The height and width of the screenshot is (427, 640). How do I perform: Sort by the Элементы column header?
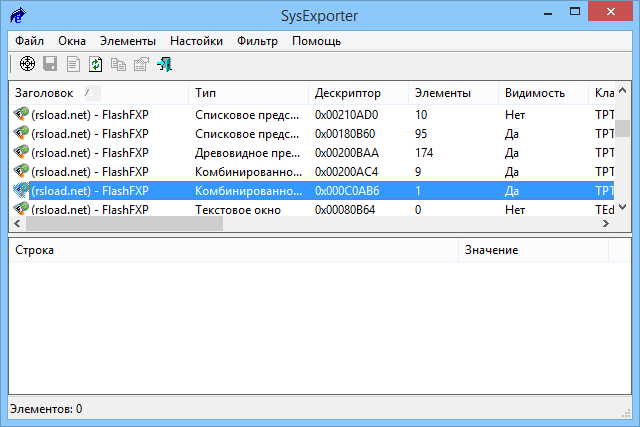tap(453, 93)
